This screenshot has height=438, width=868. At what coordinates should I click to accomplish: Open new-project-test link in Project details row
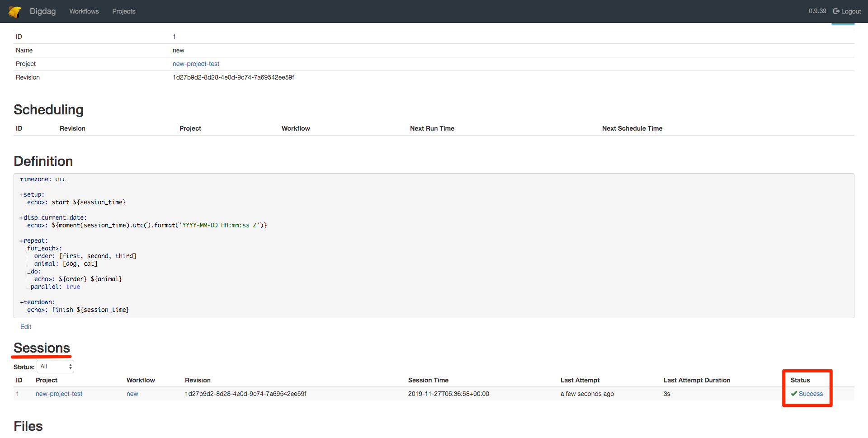(x=196, y=64)
